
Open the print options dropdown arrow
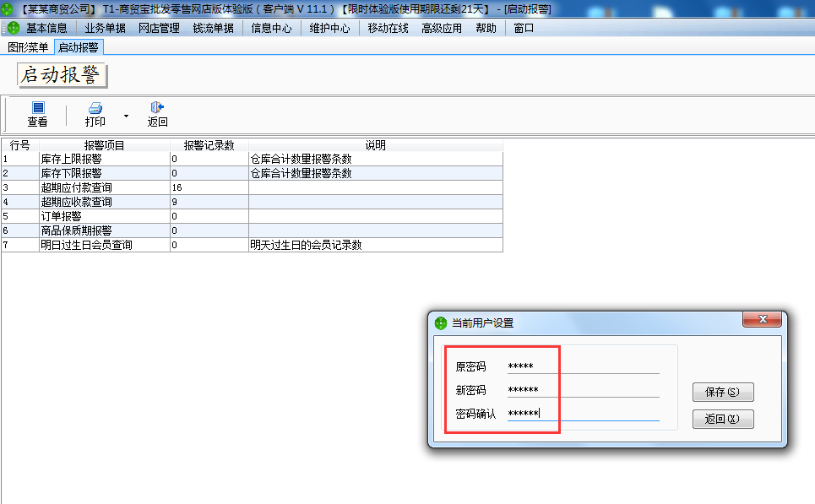[x=125, y=114]
